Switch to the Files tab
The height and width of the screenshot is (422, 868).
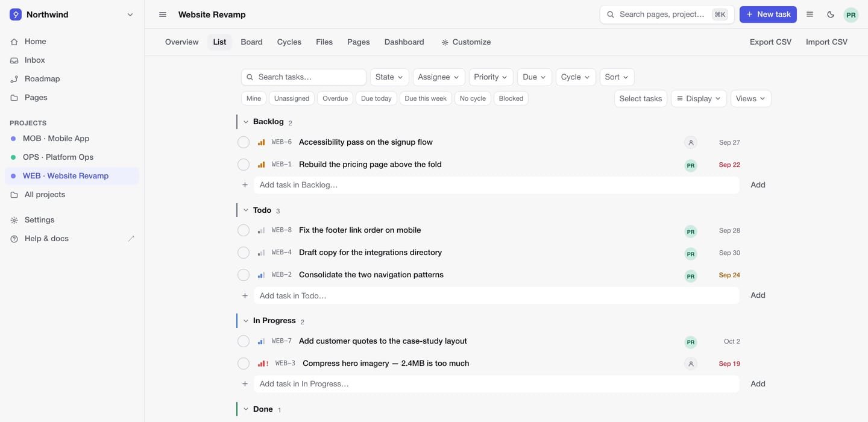coord(324,42)
